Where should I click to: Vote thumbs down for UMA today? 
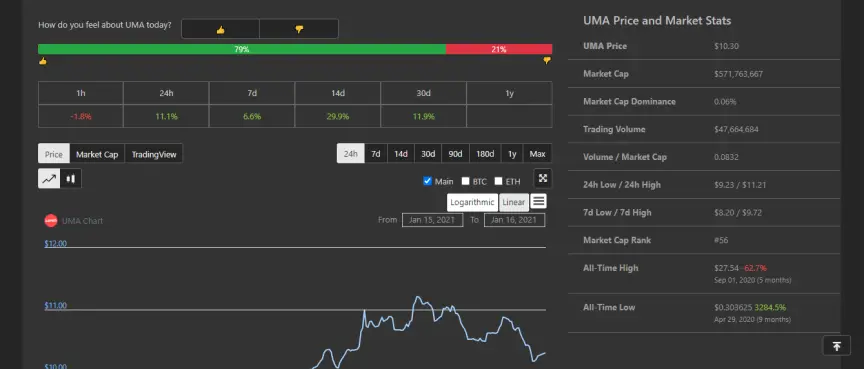[x=299, y=29]
